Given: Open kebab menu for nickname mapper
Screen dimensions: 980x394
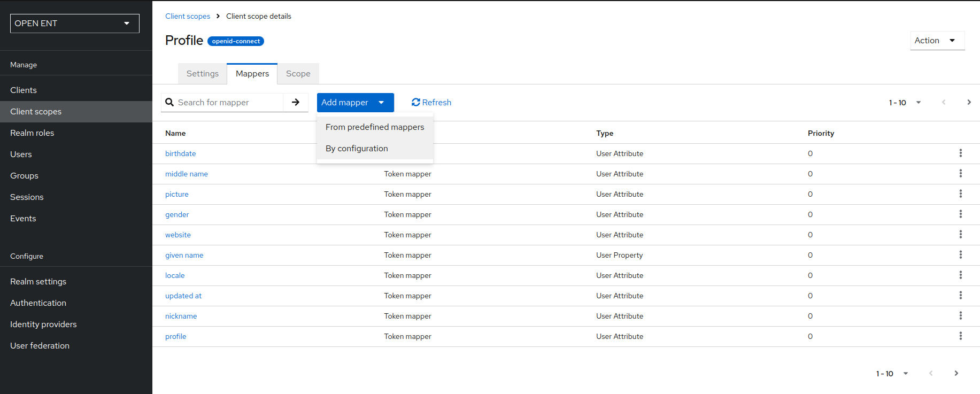Looking at the screenshot, I should pos(960,316).
